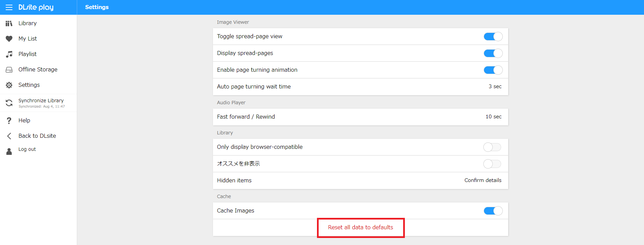Click the Hidden items label
This screenshot has height=245, width=644.
point(234,180)
